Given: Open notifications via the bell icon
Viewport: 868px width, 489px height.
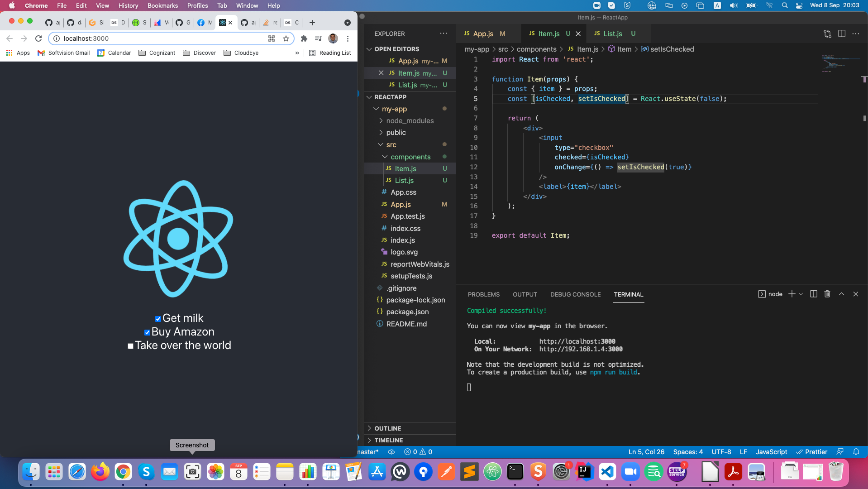Looking at the screenshot, I should (x=856, y=451).
